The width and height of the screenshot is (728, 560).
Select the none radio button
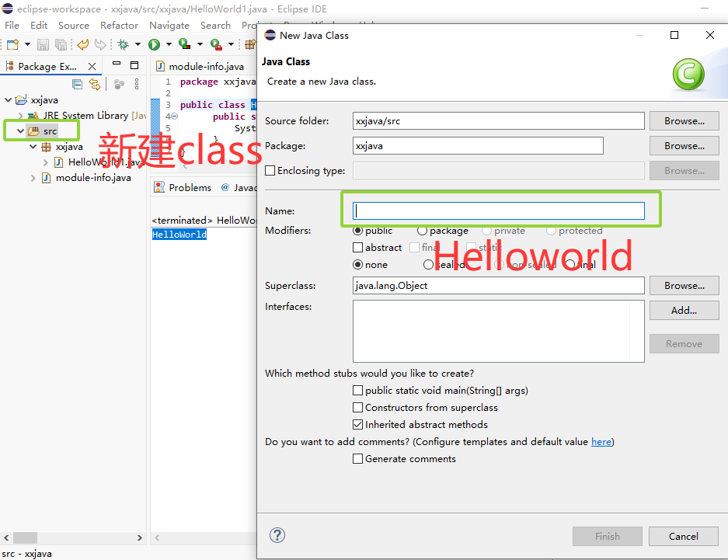tap(357, 264)
